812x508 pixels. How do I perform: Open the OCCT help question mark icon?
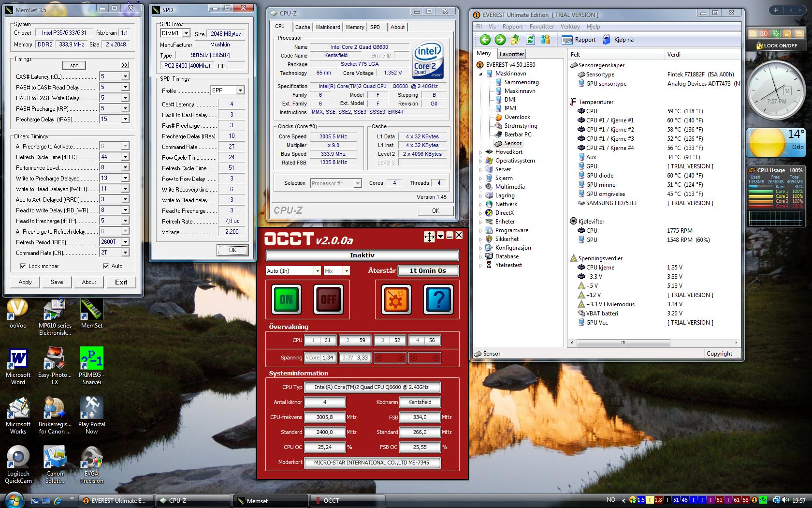(x=438, y=299)
